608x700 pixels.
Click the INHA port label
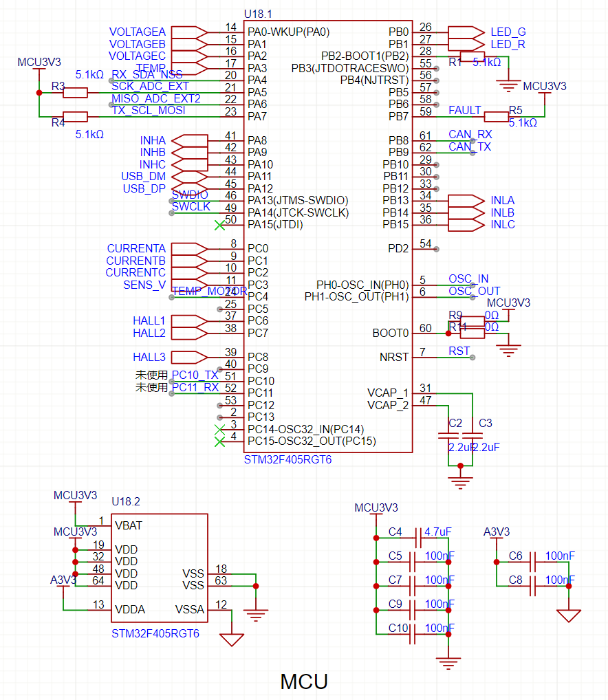tap(153, 141)
